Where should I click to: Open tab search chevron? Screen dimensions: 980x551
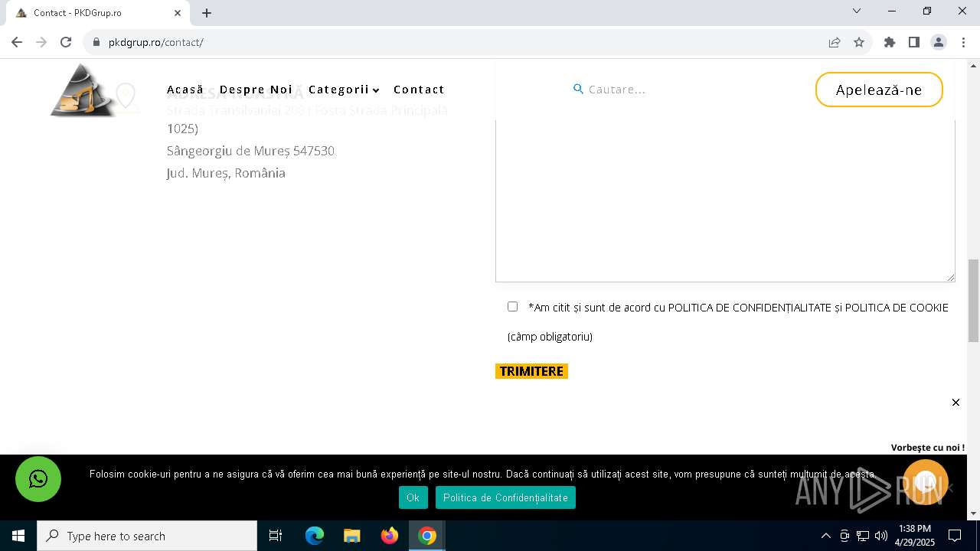(x=857, y=11)
